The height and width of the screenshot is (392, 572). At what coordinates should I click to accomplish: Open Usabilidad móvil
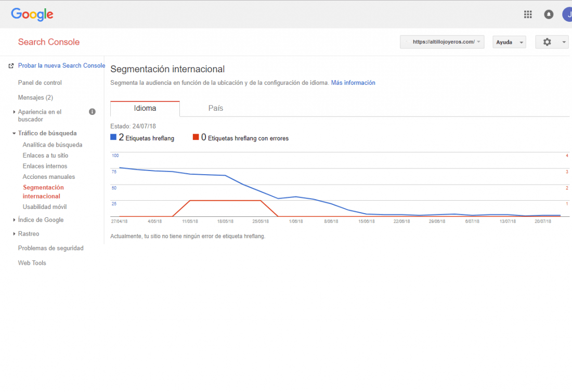click(x=45, y=207)
